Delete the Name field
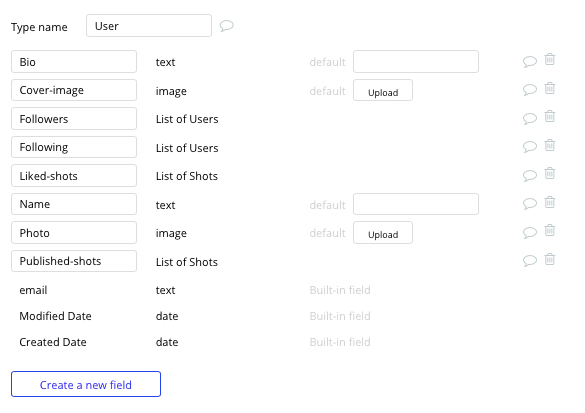Screen dimensions: 585x413 pos(550,202)
